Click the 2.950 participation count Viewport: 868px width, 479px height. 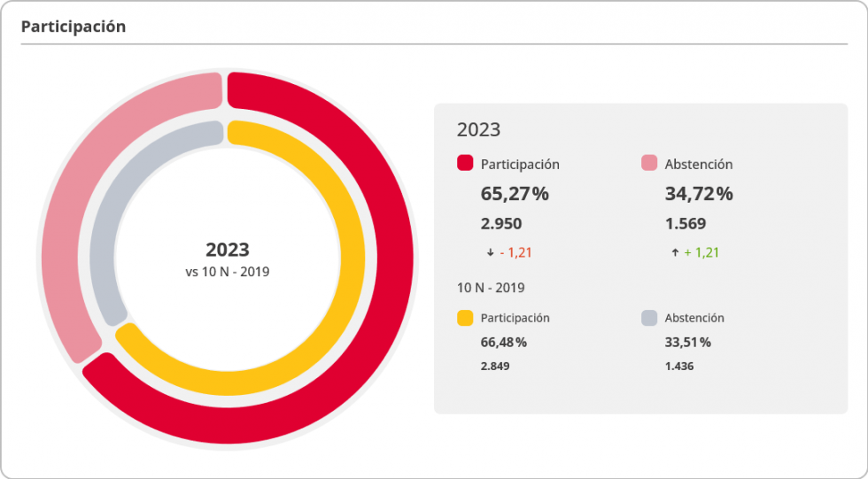point(501,224)
